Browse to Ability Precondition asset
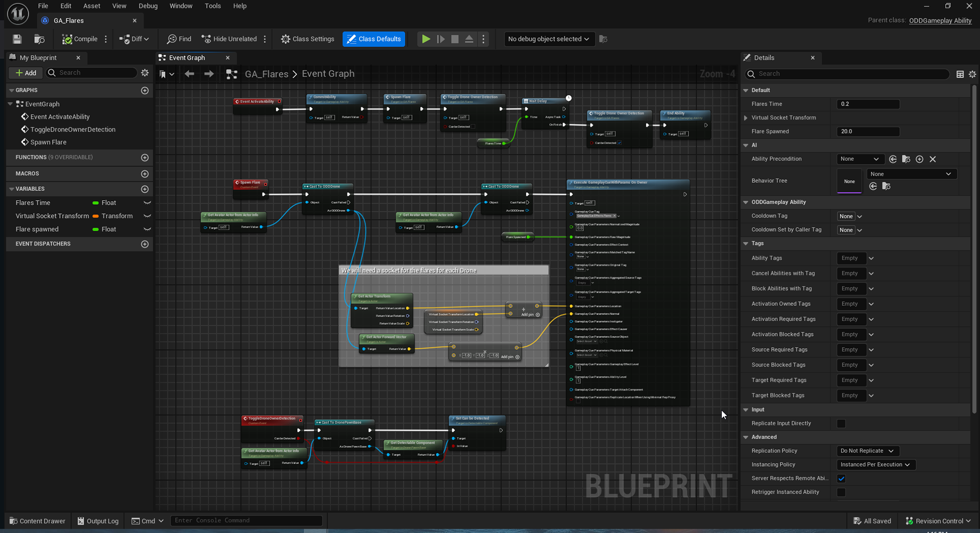Image resolution: width=980 pixels, height=533 pixels. [906, 159]
